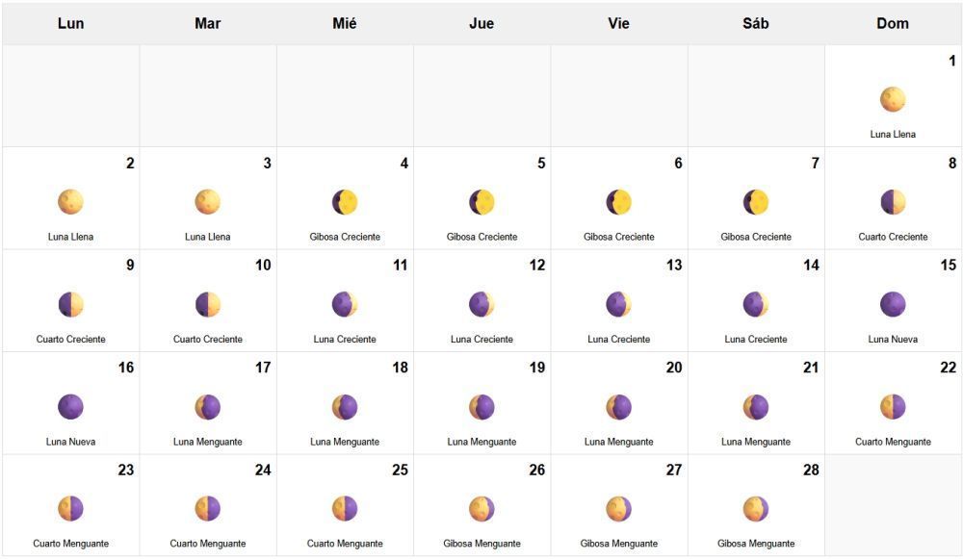Viewport: 963px width, 560px height.
Task: Select the Luna Menguante icon on day 17
Action: 208,407
